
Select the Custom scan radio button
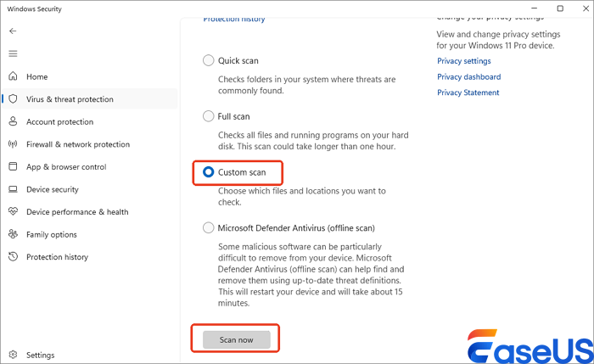[x=209, y=172]
